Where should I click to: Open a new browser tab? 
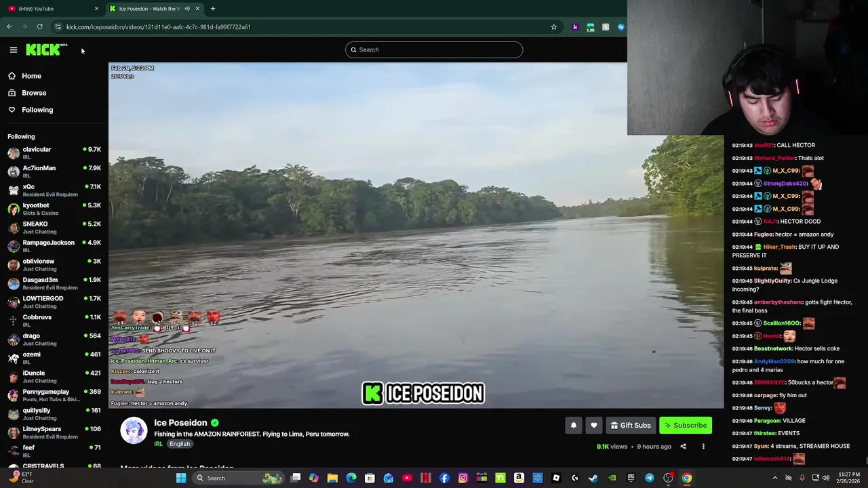pyautogui.click(x=213, y=8)
